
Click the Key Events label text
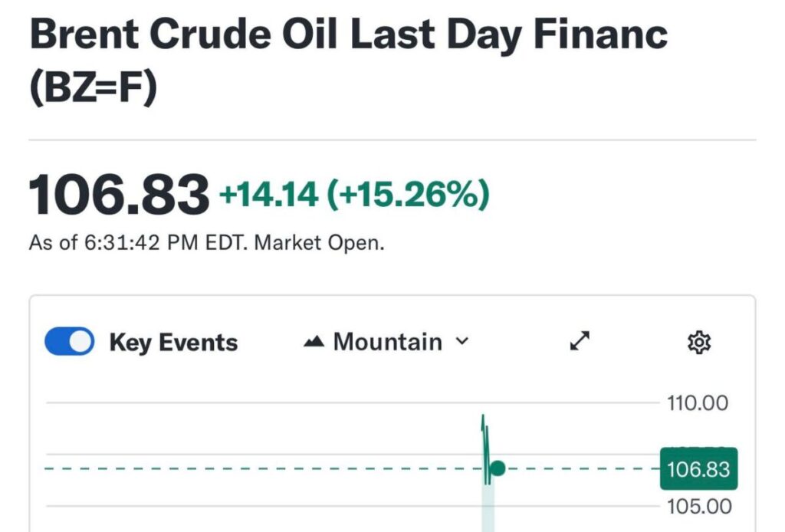tap(173, 343)
